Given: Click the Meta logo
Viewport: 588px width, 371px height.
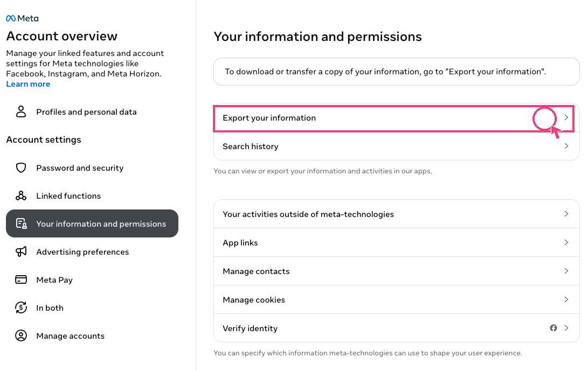Looking at the screenshot, I should tap(22, 18).
